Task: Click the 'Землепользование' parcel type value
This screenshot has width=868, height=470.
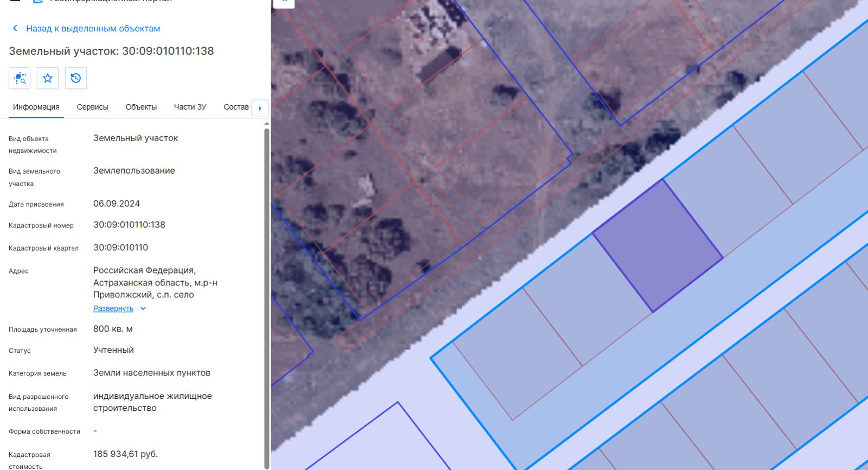Action: coord(134,170)
